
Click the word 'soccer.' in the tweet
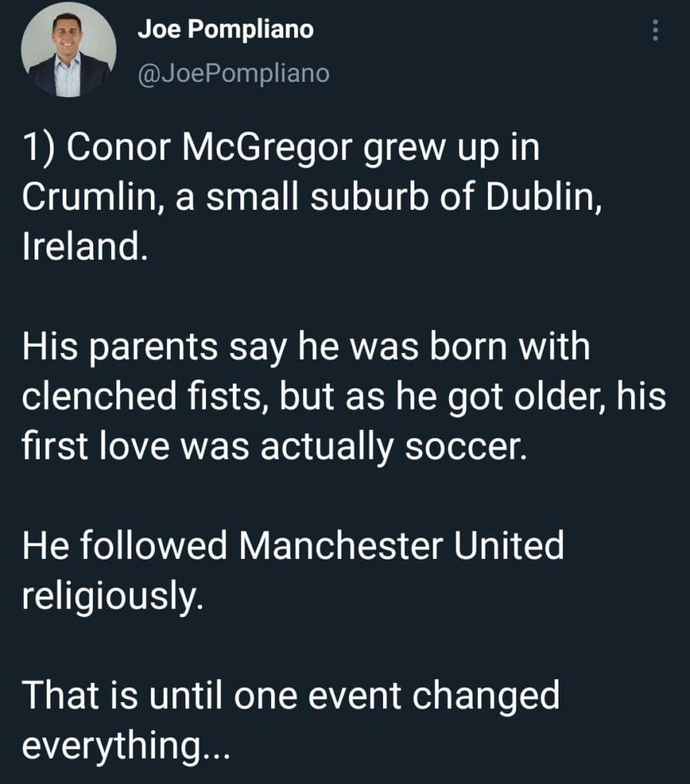[466, 446]
